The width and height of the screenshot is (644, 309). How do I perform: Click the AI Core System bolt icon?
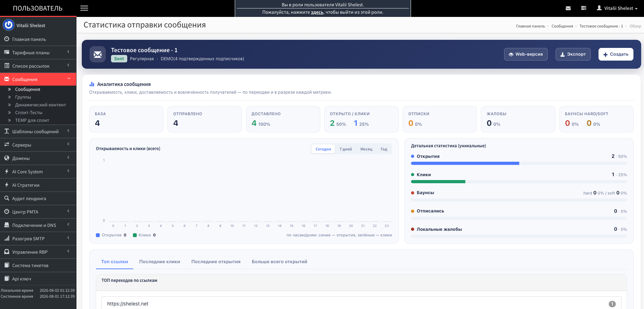click(x=7, y=171)
